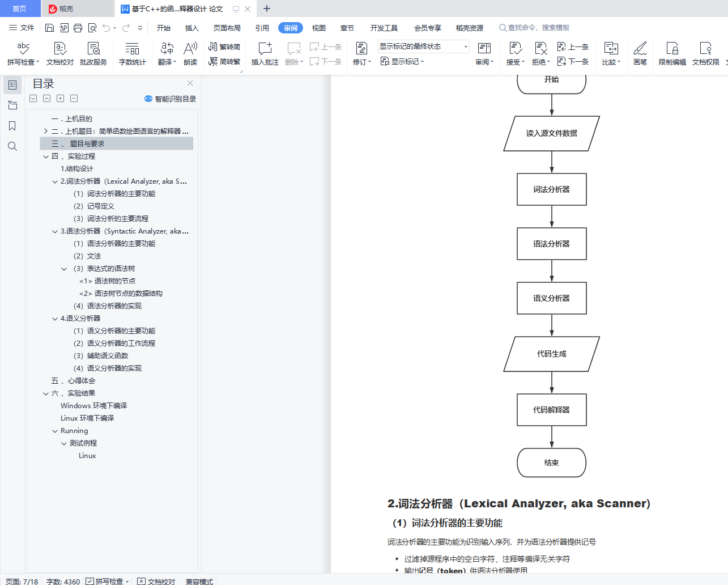Click the print icon in quick toolbar
This screenshot has height=585, width=728.
tap(78, 28)
